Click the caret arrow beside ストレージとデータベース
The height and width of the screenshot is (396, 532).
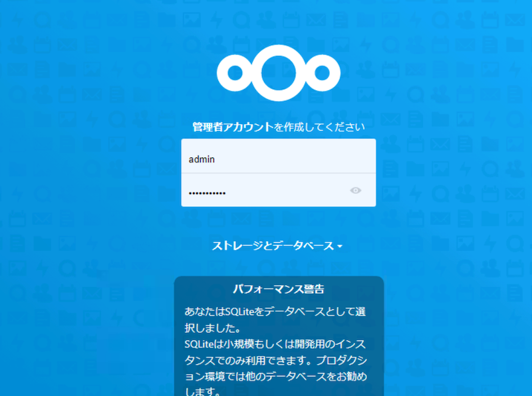point(340,247)
